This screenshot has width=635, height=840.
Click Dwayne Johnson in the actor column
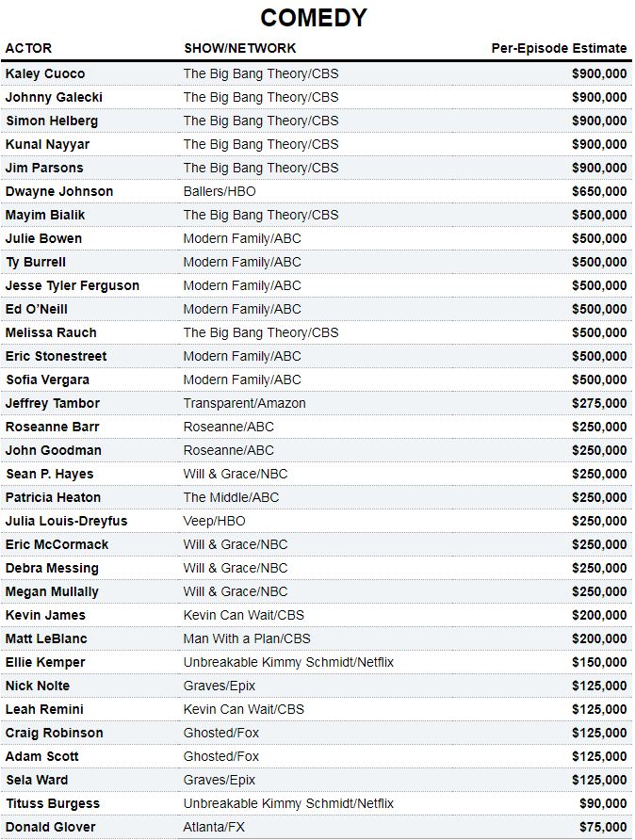point(59,191)
